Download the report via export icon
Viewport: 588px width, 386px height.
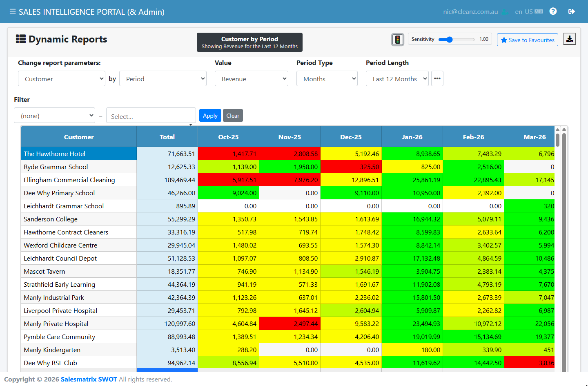pos(570,39)
